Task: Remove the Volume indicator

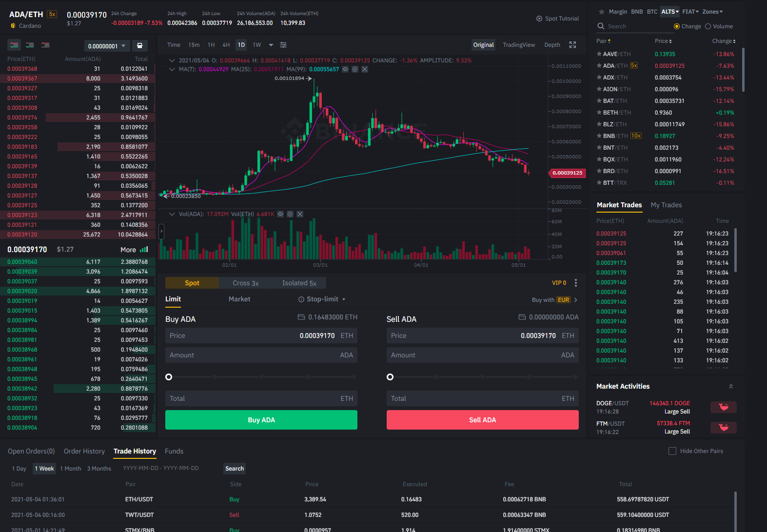Action: pyautogui.click(x=300, y=214)
